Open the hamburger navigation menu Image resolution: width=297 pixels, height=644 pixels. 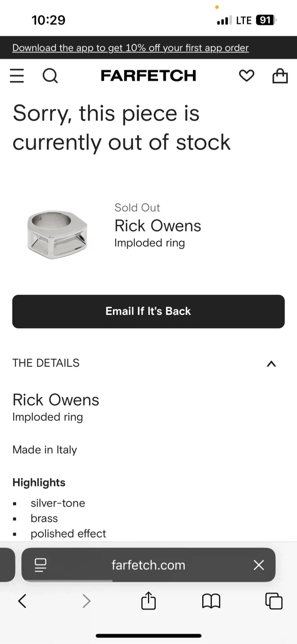17,76
